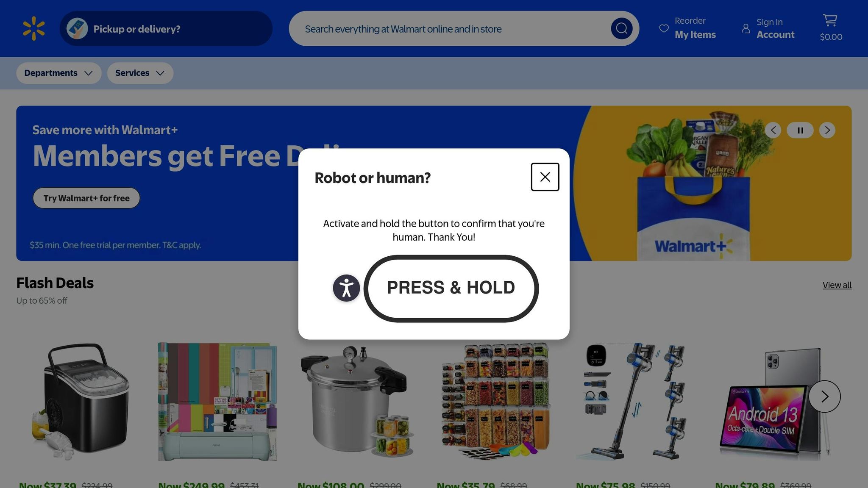
Task: Click the Walmart spark logo
Action: (x=34, y=28)
